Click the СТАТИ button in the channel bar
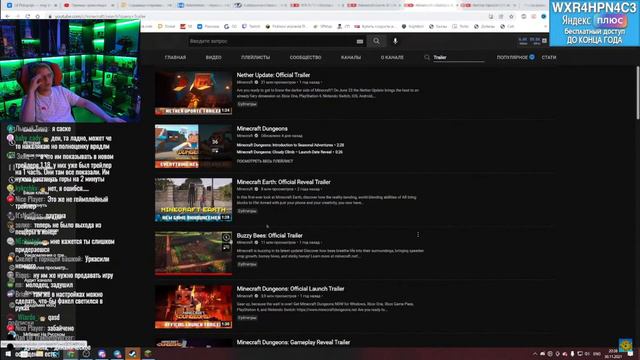This screenshot has height=360, width=640. [x=549, y=58]
